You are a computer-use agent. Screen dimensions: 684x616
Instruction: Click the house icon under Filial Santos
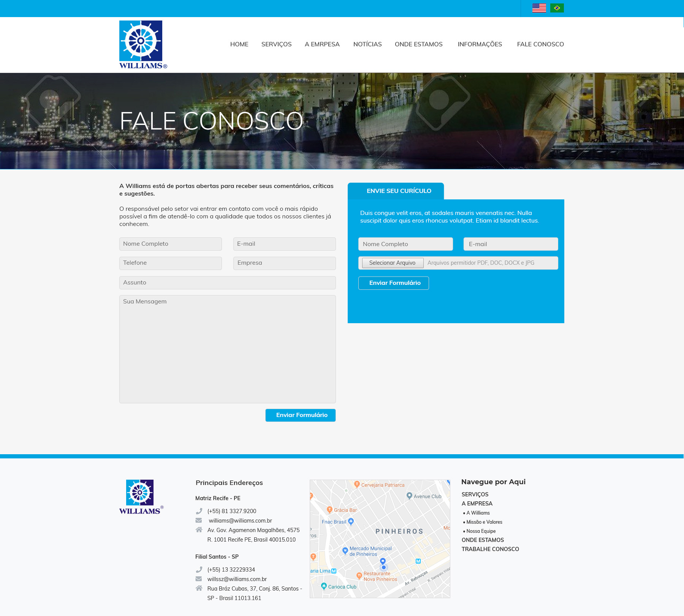pos(199,588)
